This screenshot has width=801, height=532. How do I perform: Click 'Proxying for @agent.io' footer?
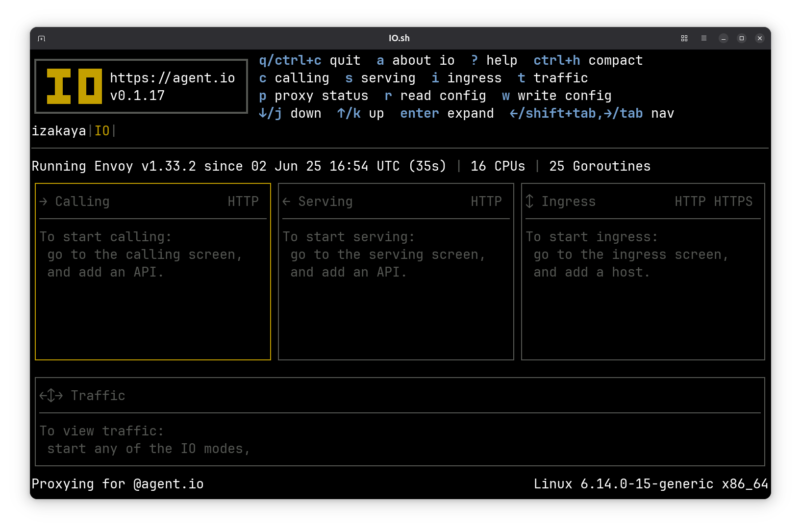(118, 484)
